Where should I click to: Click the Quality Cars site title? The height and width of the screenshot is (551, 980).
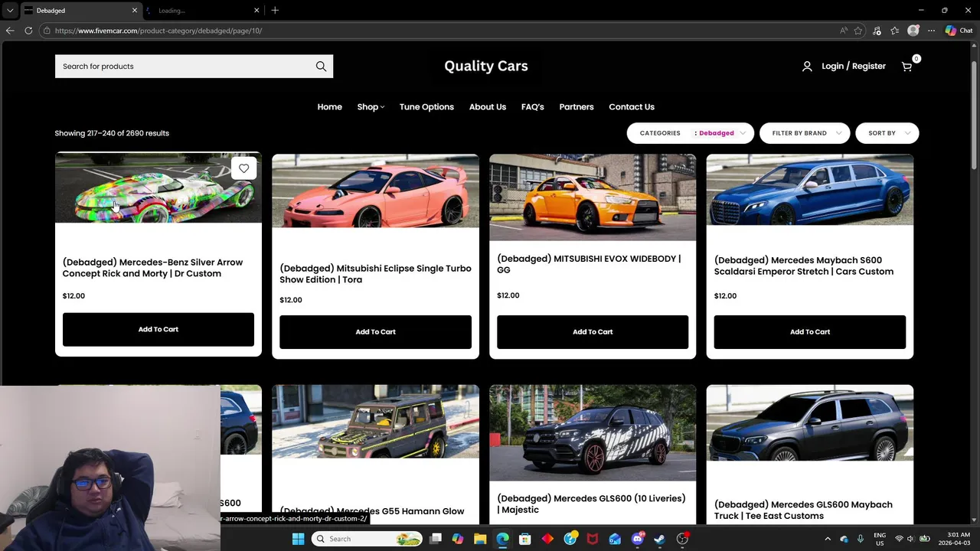486,66
